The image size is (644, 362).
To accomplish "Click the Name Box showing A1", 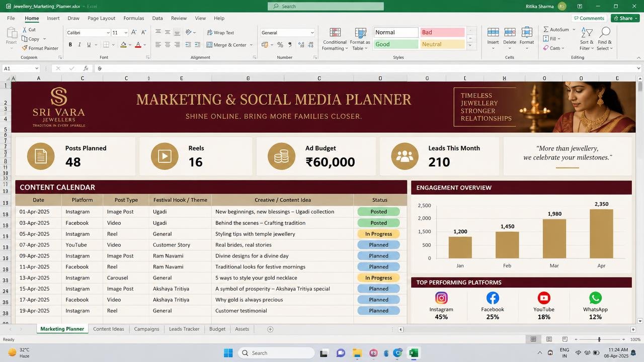I will pos(21,68).
